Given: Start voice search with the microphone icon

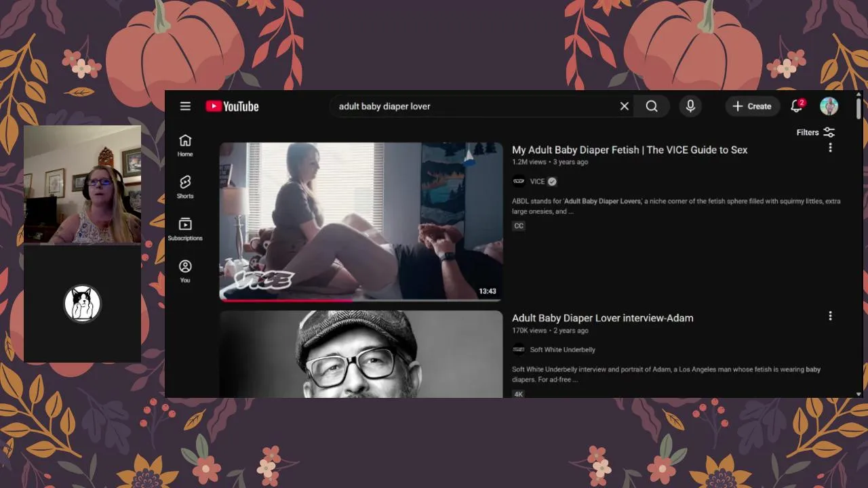Looking at the screenshot, I should coord(690,106).
